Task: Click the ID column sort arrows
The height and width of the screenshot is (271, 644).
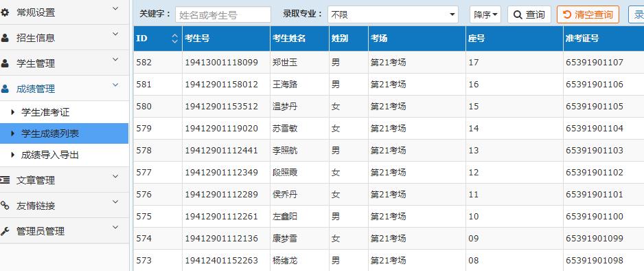Action: point(175,39)
